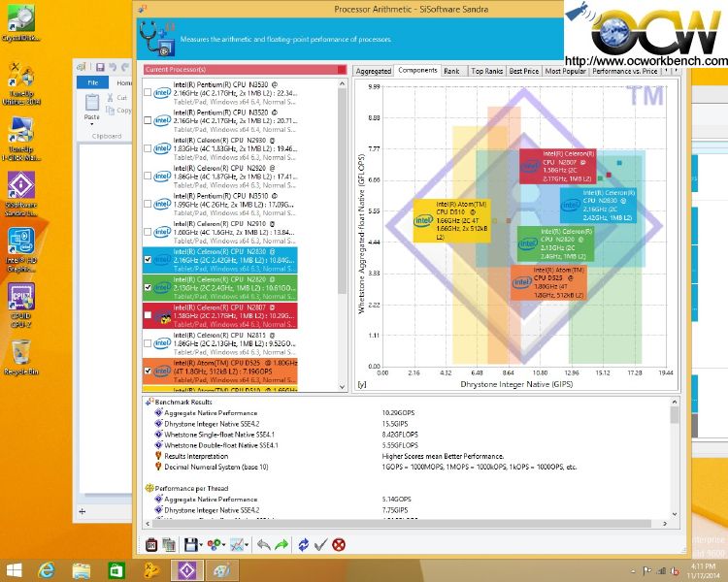The image size is (728, 582).
Task: Click the line chart icon in bottom toolbar
Action: [237, 544]
